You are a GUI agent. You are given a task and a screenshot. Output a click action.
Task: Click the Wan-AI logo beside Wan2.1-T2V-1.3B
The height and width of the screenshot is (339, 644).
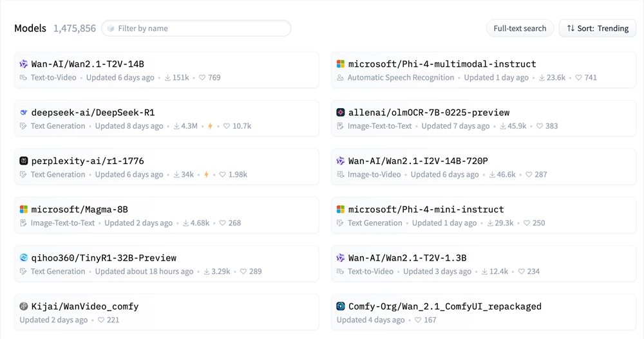click(341, 257)
